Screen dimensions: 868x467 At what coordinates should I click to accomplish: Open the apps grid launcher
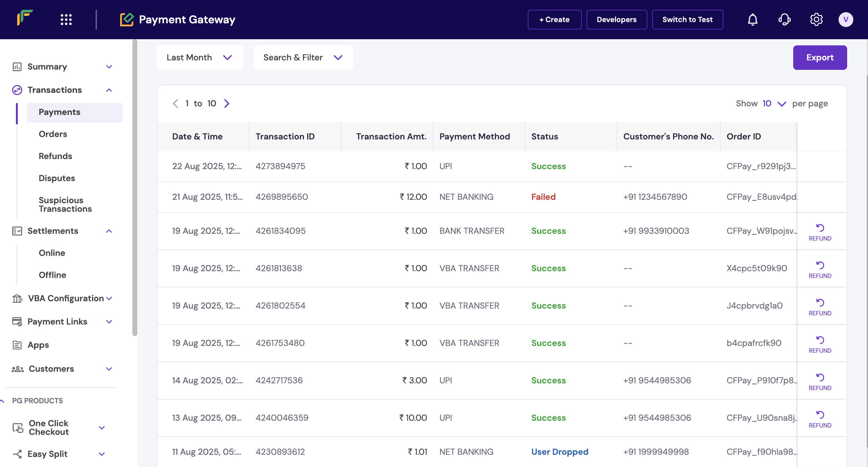coord(66,20)
